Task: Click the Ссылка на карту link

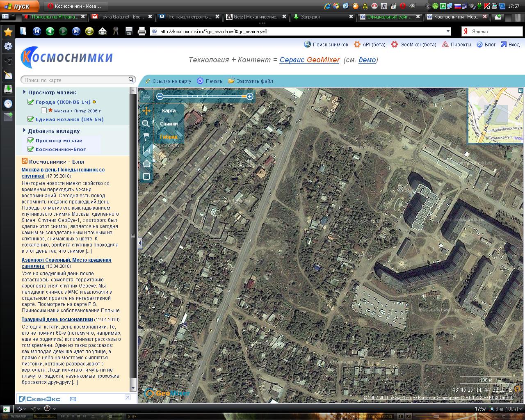Action: tap(171, 81)
